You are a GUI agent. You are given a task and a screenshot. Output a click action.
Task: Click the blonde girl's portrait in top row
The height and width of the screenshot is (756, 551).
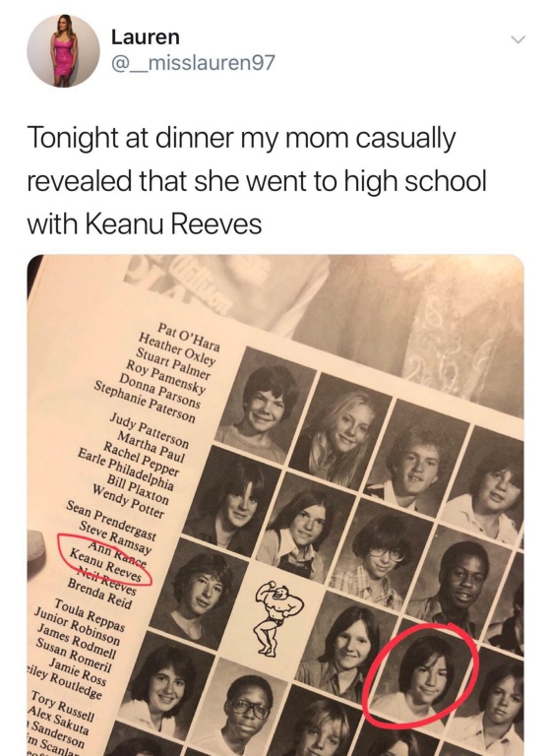pyautogui.click(x=339, y=429)
